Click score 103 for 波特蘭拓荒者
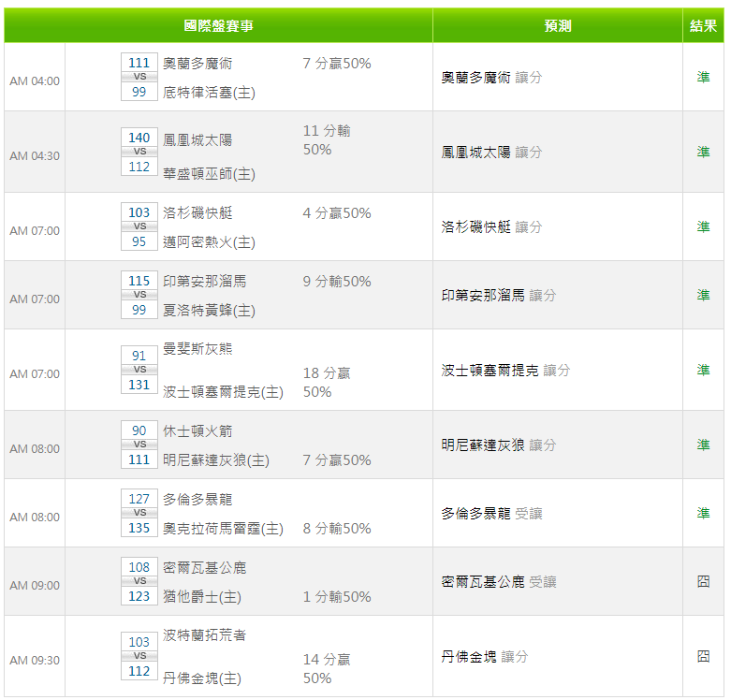Screen dimensions: 731x700 [x=139, y=642]
